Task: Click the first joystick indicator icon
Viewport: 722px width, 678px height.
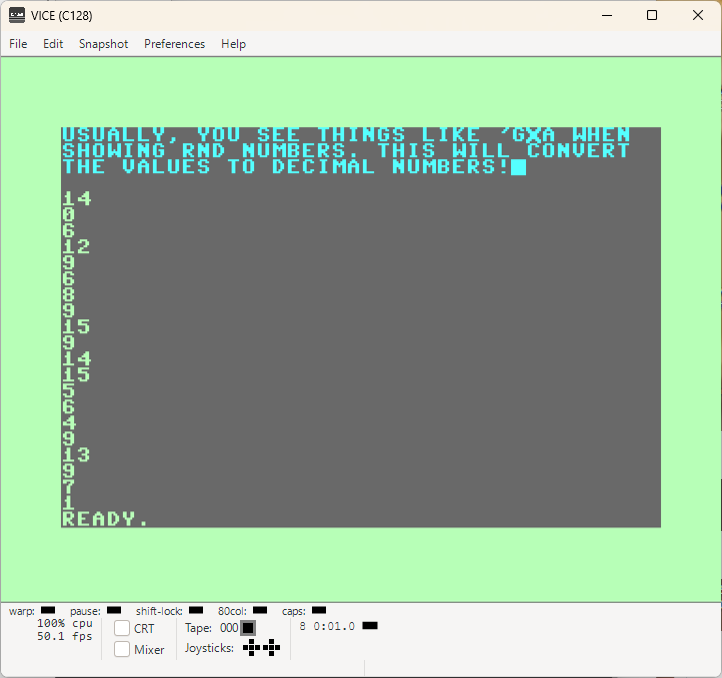Action: pyautogui.click(x=251, y=648)
